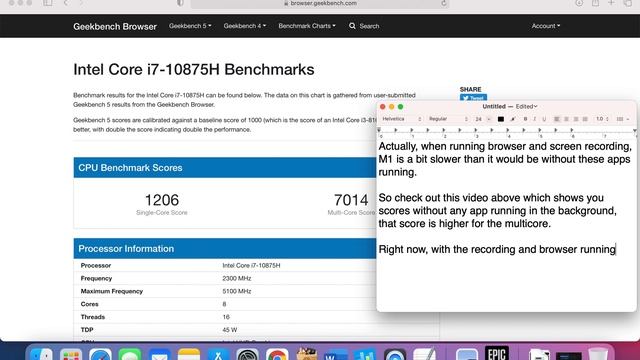
Task: Toggle bold formatting in TextEdit
Action: [x=525, y=119]
